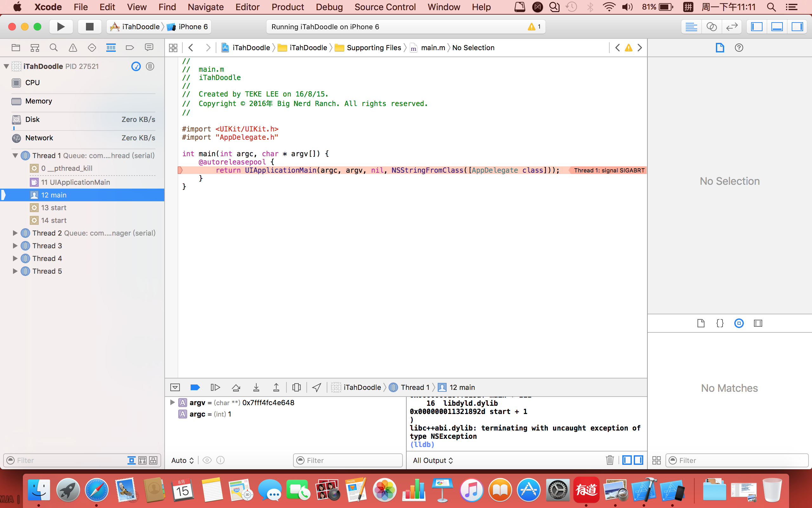812x508 pixels.
Task: Click the variables view Filter field
Action: (348, 460)
